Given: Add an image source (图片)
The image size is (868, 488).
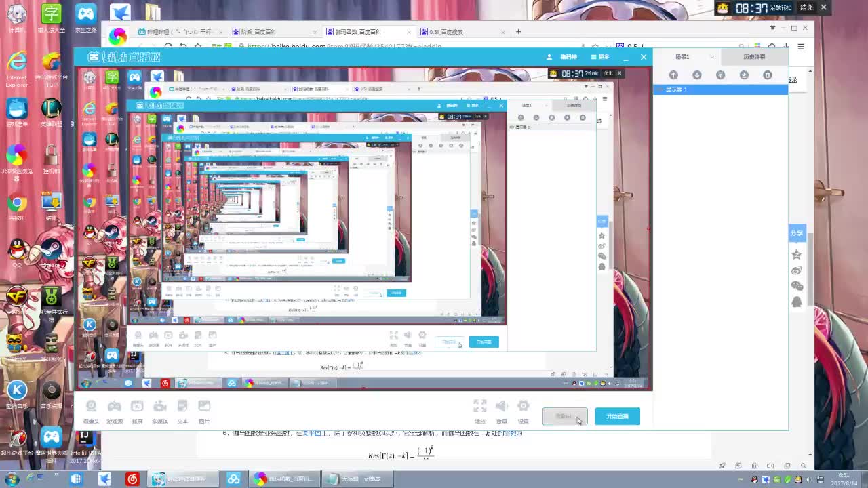Looking at the screenshot, I should (204, 411).
